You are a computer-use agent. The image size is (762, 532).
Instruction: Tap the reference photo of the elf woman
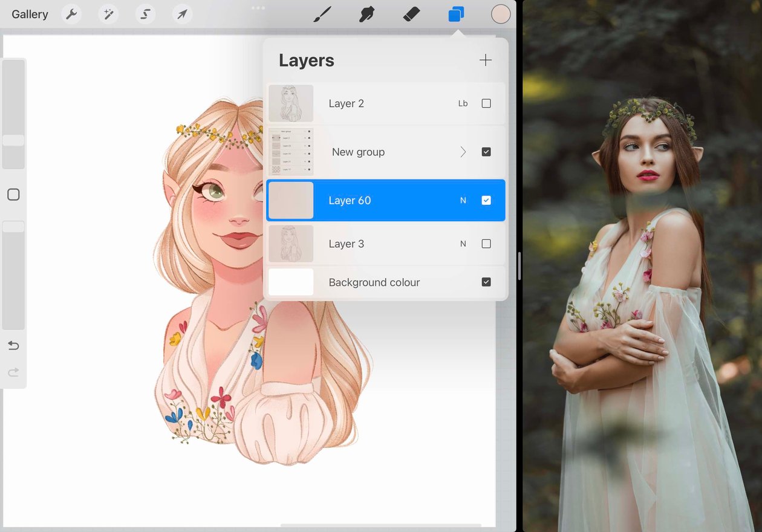pos(642,266)
